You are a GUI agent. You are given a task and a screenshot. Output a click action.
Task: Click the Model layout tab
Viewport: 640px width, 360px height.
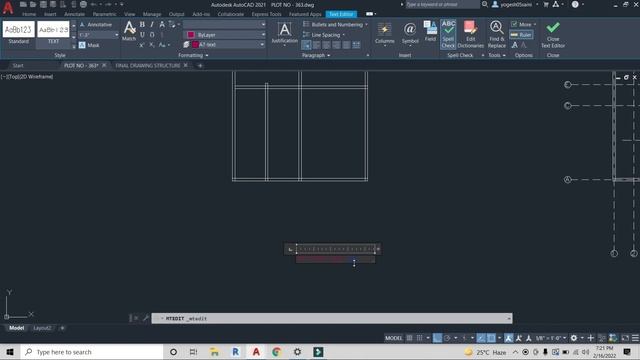(x=16, y=328)
